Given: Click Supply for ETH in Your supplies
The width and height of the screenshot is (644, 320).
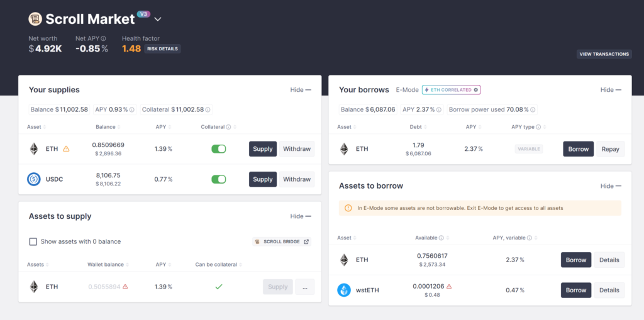Looking at the screenshot, I should (263, 149).
